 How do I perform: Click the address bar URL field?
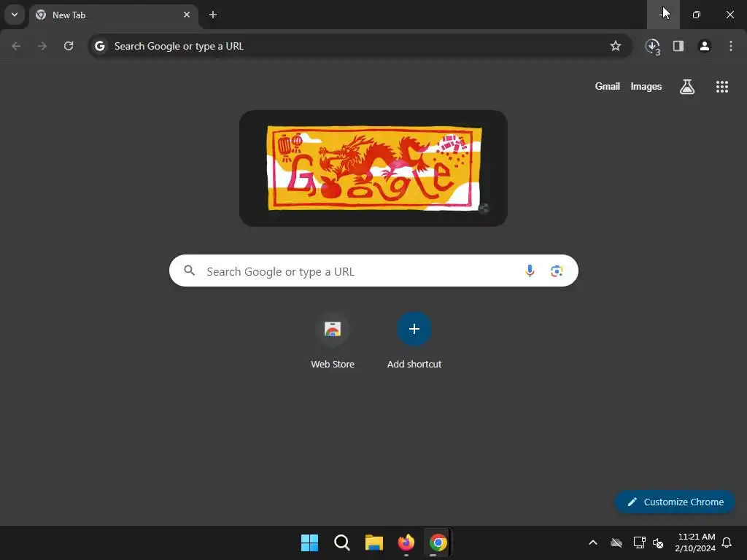(x=360, y=46)
